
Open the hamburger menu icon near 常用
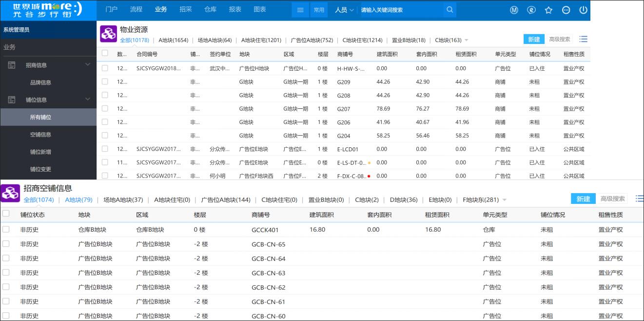click(x=300, y=10)
